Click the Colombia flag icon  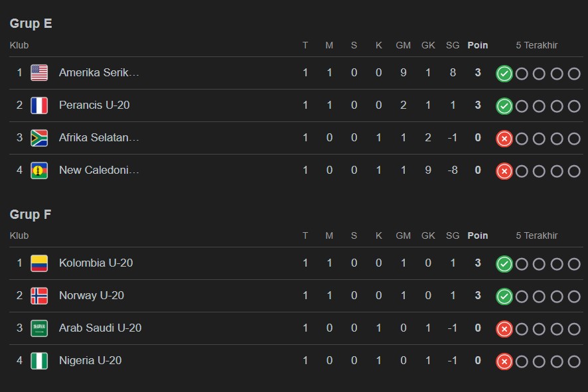39,263
